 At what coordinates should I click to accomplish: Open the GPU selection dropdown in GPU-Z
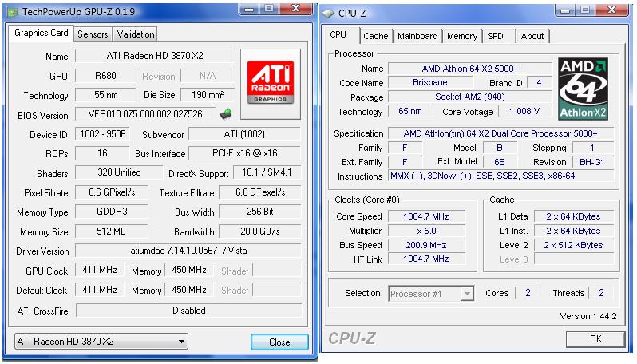[101, 342]
